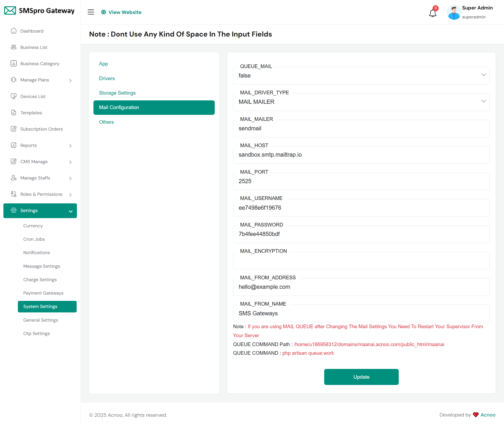The height and width of the screenshot is (427, 504).
Task: Open the MAIL_DRIVER_TYPE dropdown
Action: (361, 102)
